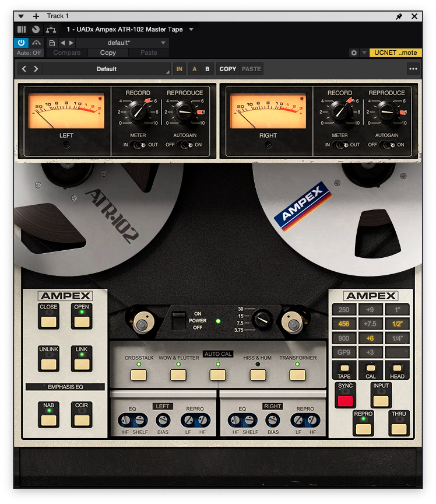The image size is (436, 504).
Task: Adjust the left EQ SHELF screw
Action: click(x=139, y=420)
